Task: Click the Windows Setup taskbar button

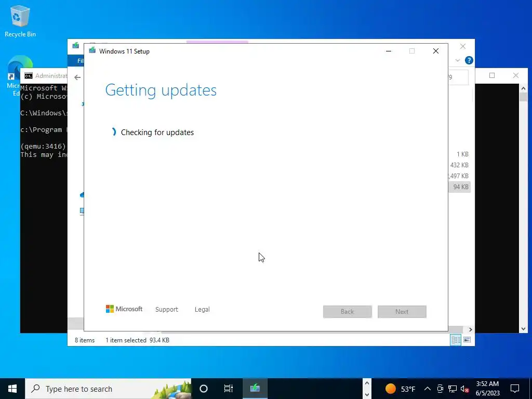Action: (255, 389)
